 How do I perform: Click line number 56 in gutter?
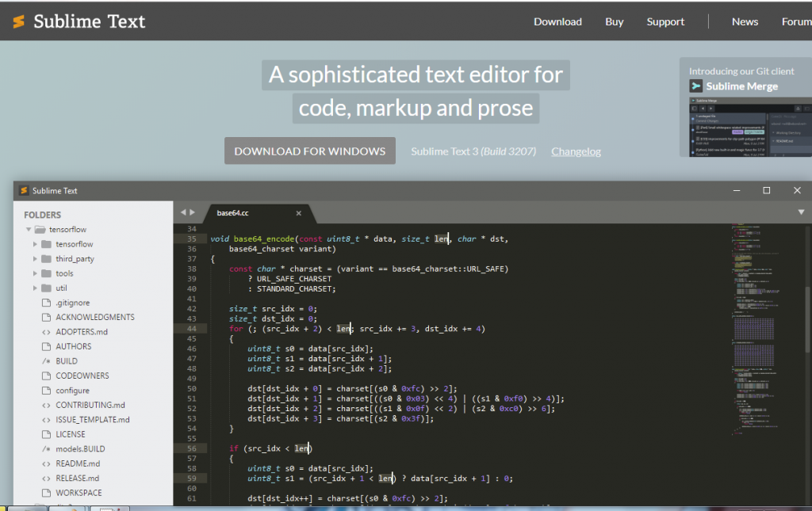pos(192,448)
